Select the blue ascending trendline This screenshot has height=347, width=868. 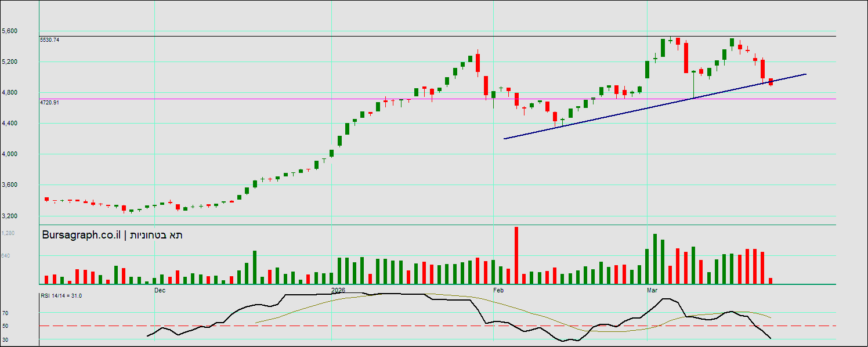tap(655, 106)
